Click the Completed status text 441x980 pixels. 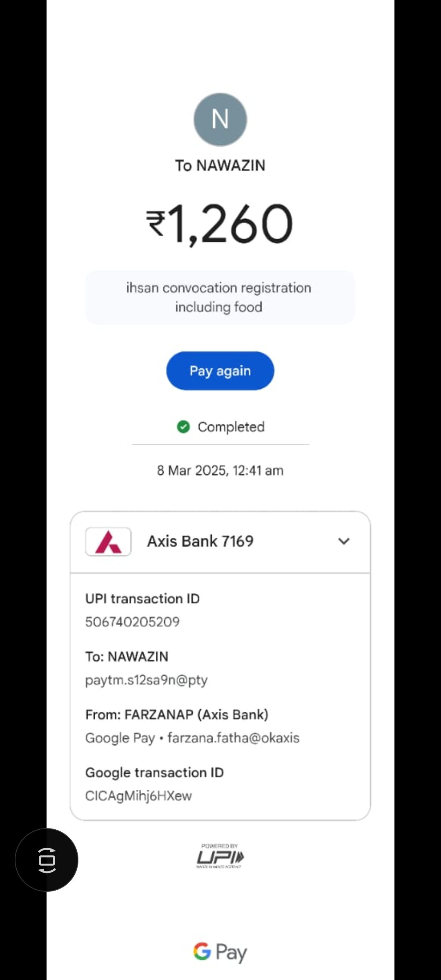click(x=231, y=427)
